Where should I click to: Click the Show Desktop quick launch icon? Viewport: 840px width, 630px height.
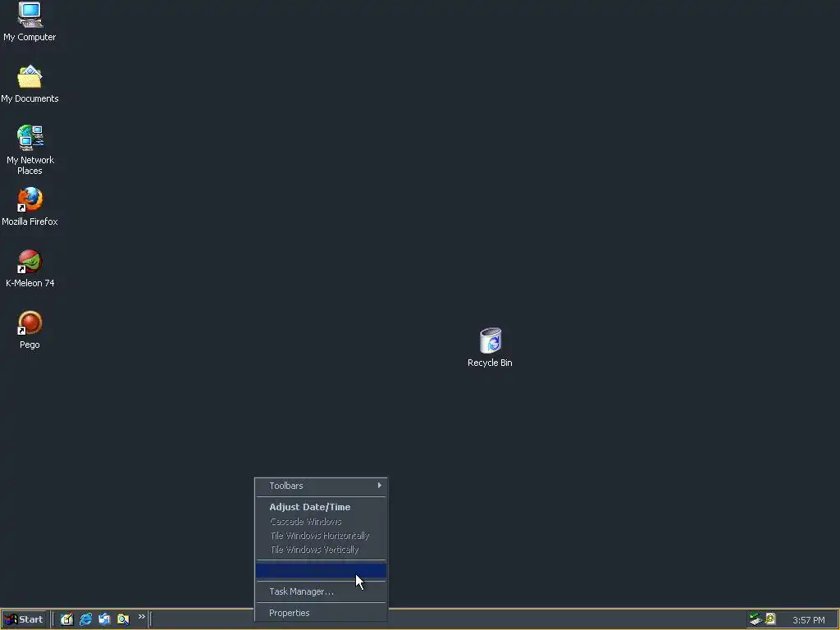[66, 619]
